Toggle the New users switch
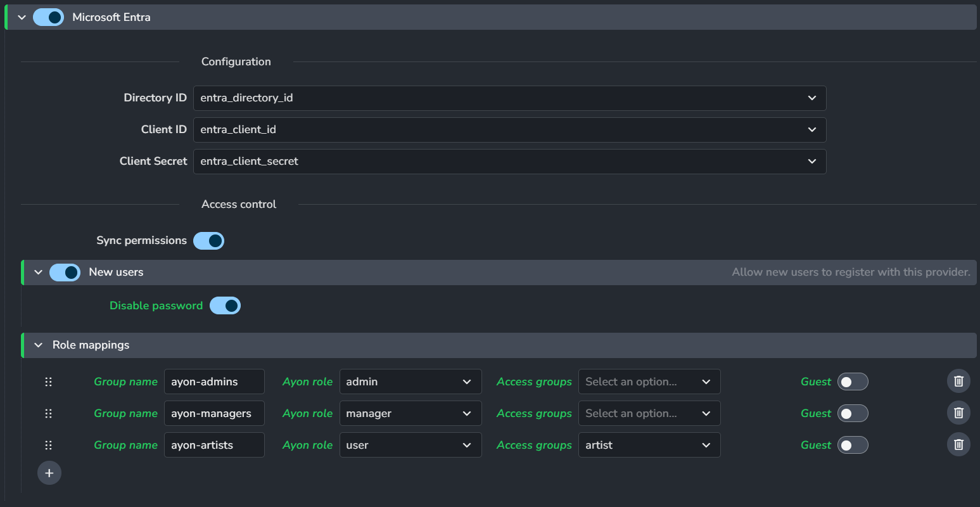The height and width of the screenshot is (507, 980). 65,273
